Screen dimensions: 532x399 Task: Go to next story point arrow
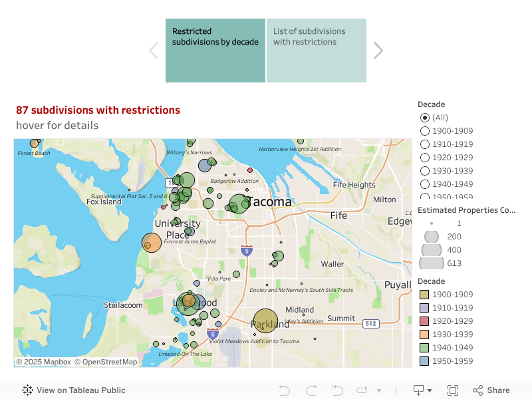(x=378, y=51)
